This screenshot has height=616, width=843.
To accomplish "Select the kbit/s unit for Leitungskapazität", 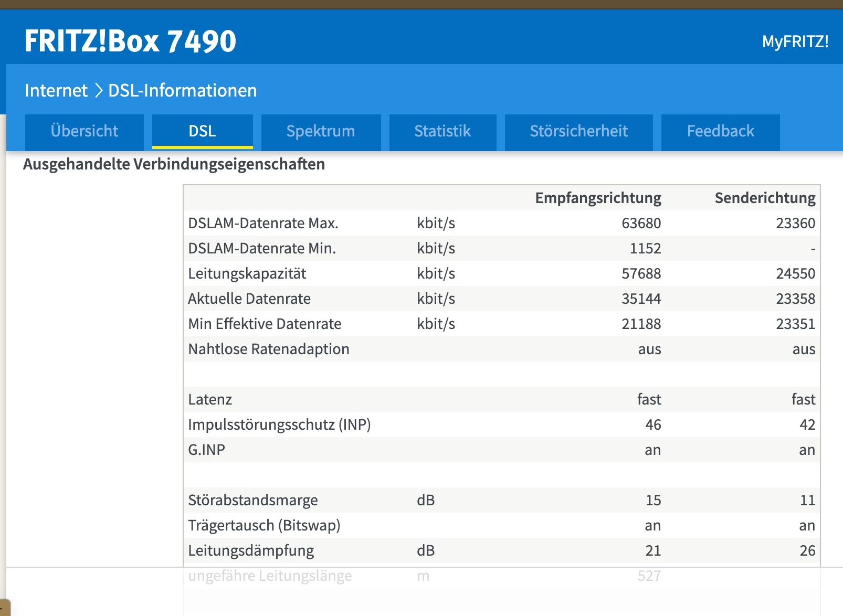I will (x=436, y=273).
